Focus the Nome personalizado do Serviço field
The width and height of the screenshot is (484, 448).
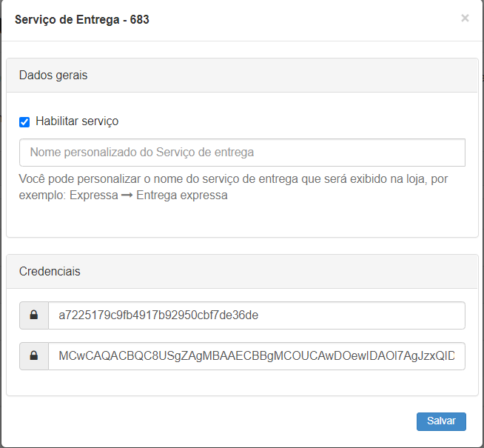(242, 153)
